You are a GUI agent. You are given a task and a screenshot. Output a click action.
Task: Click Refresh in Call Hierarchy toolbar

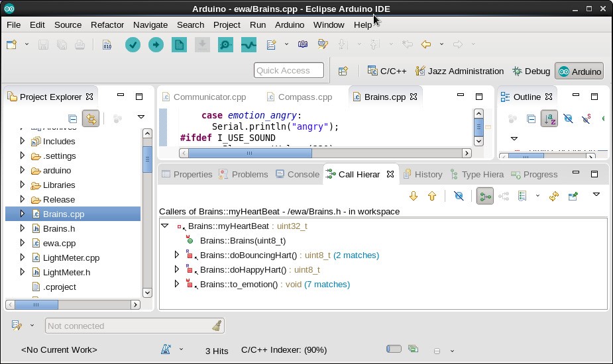coord(554,196)
